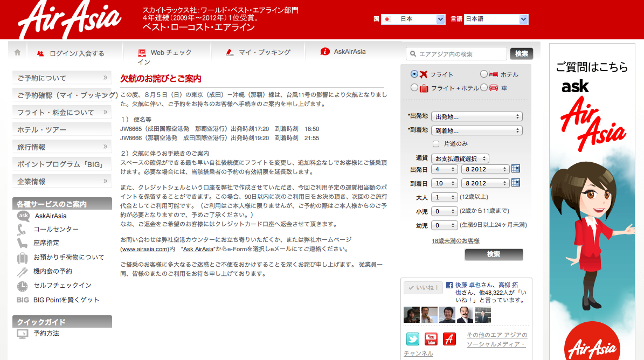Open the お支払通貨選択 currency dropdown
644x360 pixels.
pyautogui.click(x=460, y=158)
